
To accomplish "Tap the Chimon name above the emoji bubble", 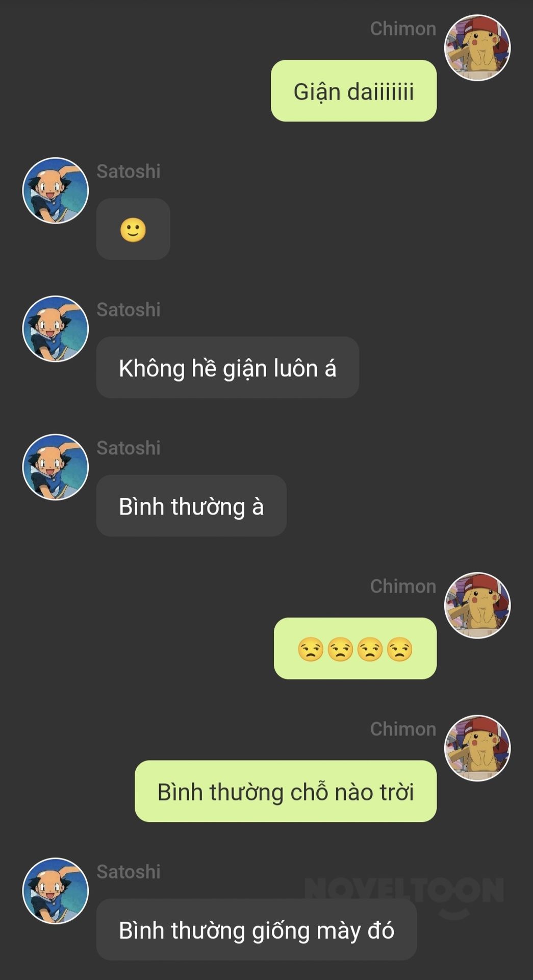I will [x=403, y=586].
